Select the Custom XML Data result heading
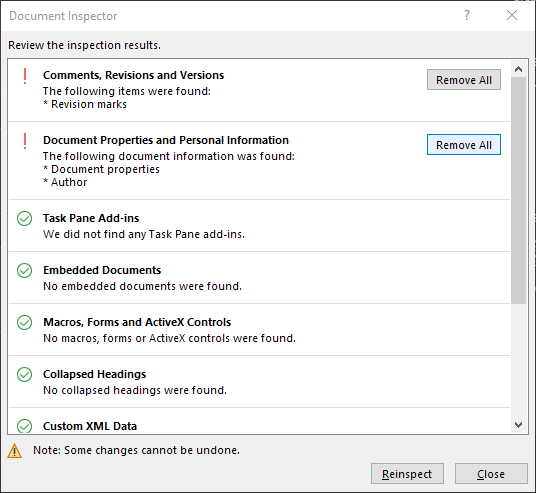 (x=90, y=426)
